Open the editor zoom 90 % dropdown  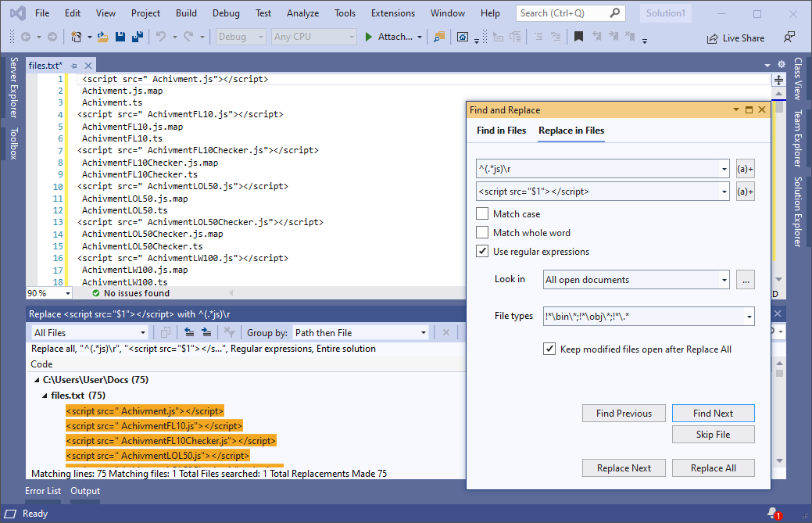pos(67,293)
